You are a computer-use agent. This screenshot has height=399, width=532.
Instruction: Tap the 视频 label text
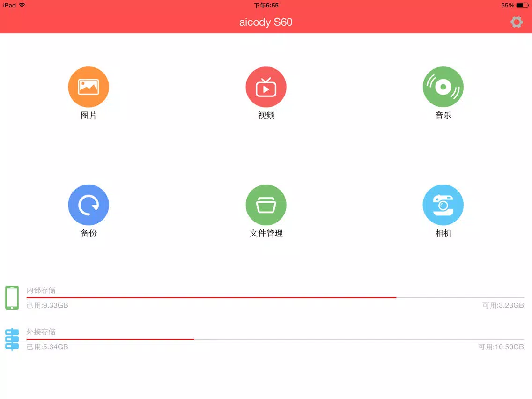point(266,115)
